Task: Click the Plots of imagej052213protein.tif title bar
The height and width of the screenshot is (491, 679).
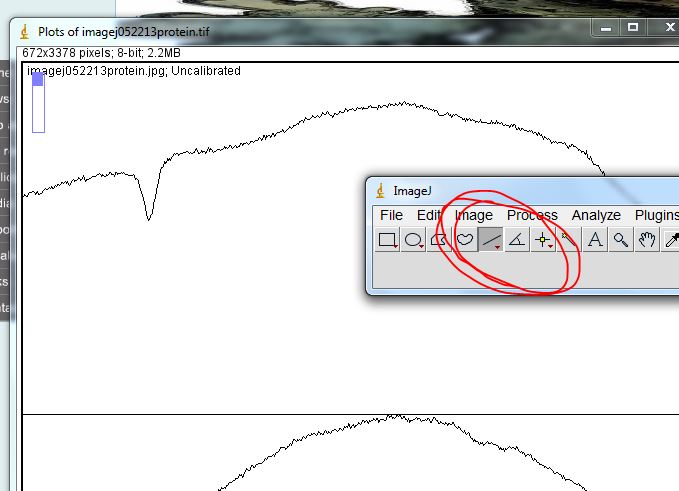Action: coord(300,30)
